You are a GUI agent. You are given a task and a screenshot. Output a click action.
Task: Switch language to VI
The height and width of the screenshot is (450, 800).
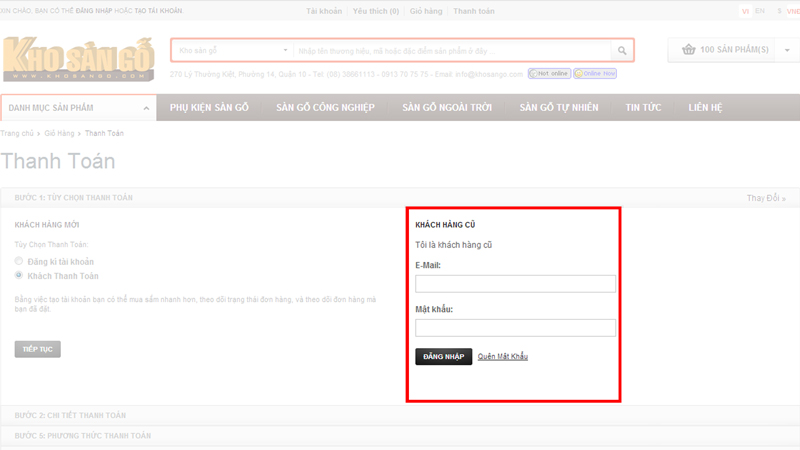[745, 11]
